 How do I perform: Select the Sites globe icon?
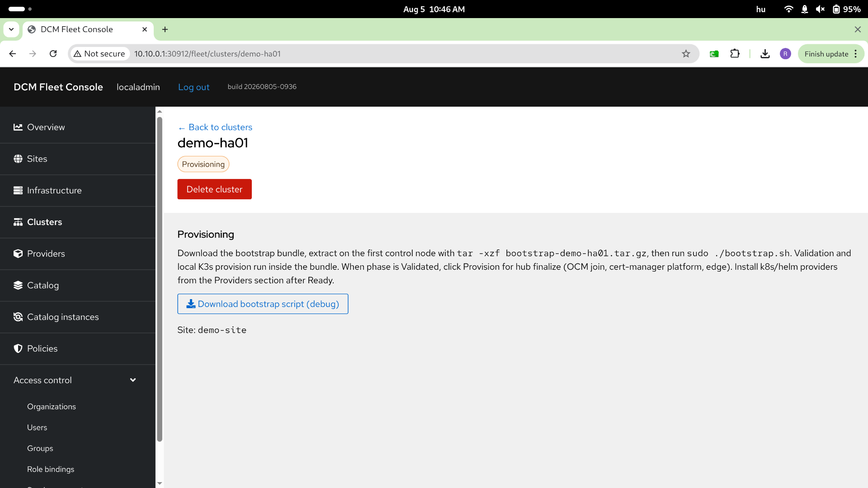click(18, 159)
